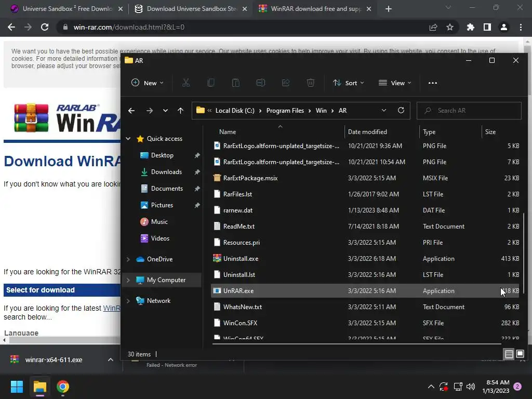Go forward using Explorer's forward arrow
Screen dimensions: 532x399
[x=149, y=111]
